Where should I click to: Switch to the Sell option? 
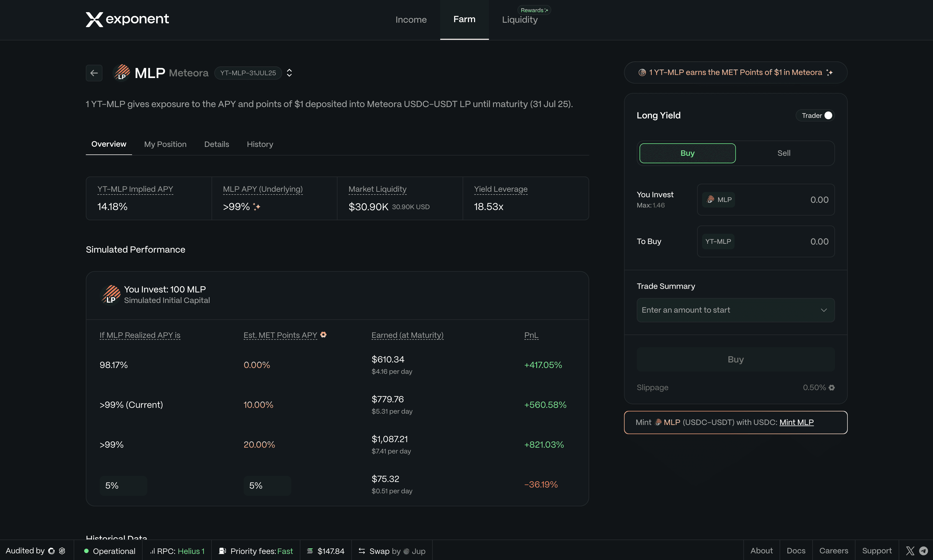click(x=784, y=153)
